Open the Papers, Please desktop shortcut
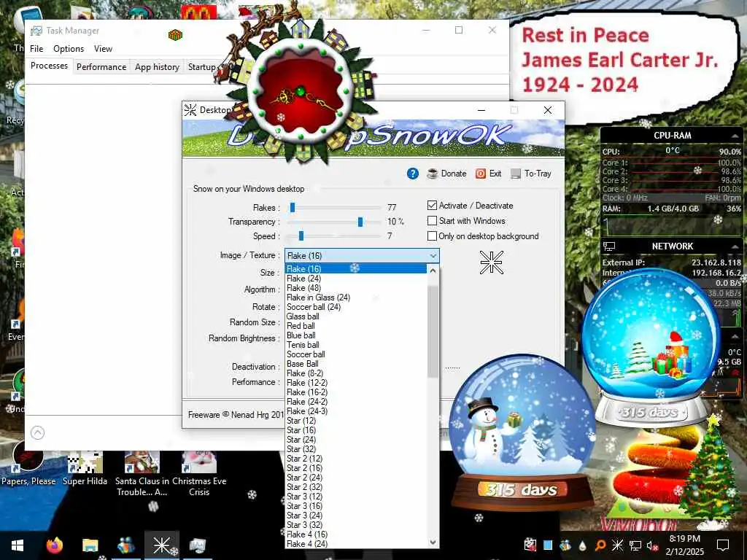This screenshot has height=560, width=747. coord(28,462)
